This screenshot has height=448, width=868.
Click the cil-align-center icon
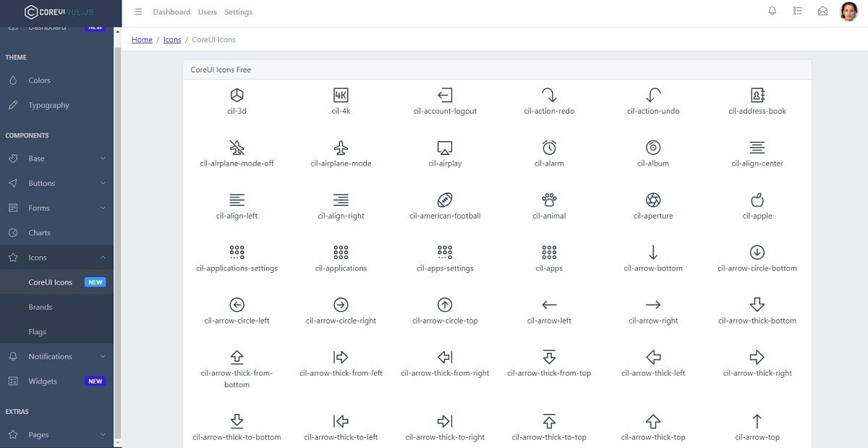tap(757, 148)
